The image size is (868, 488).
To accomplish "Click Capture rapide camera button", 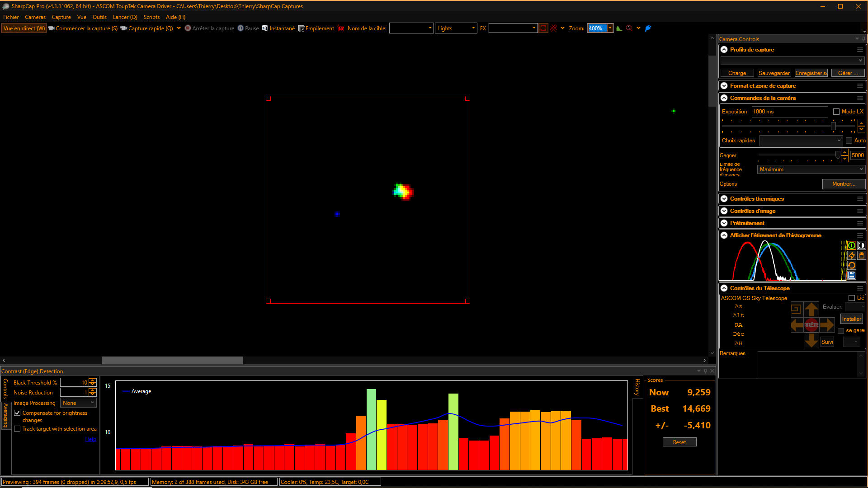I will (x=146, y=28).
